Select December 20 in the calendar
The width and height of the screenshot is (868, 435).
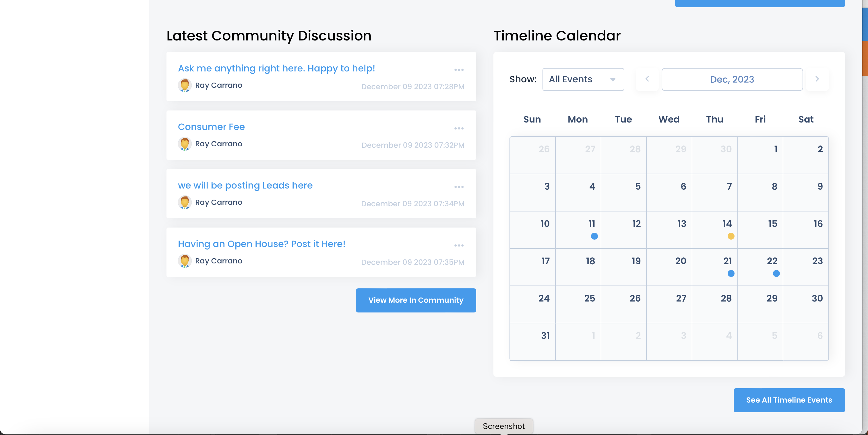[x=669, y=267]
